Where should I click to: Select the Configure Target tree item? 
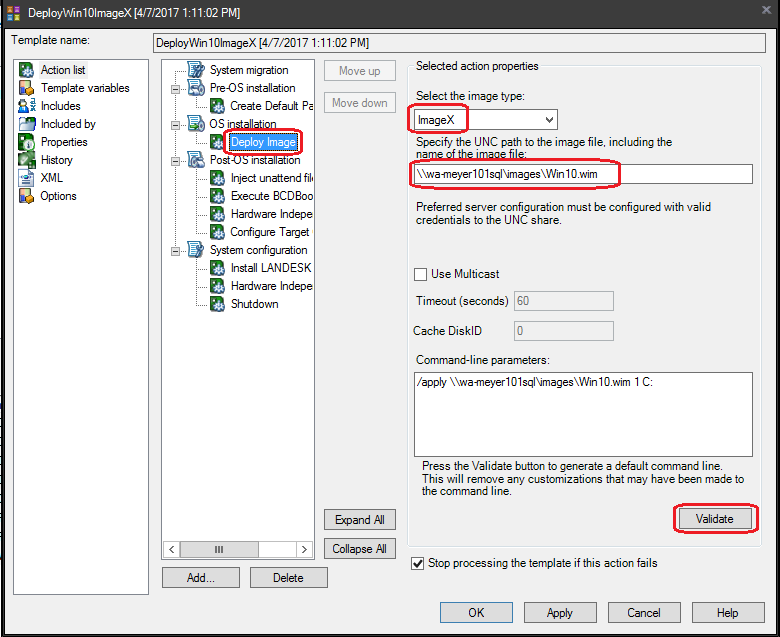[270, 232]
